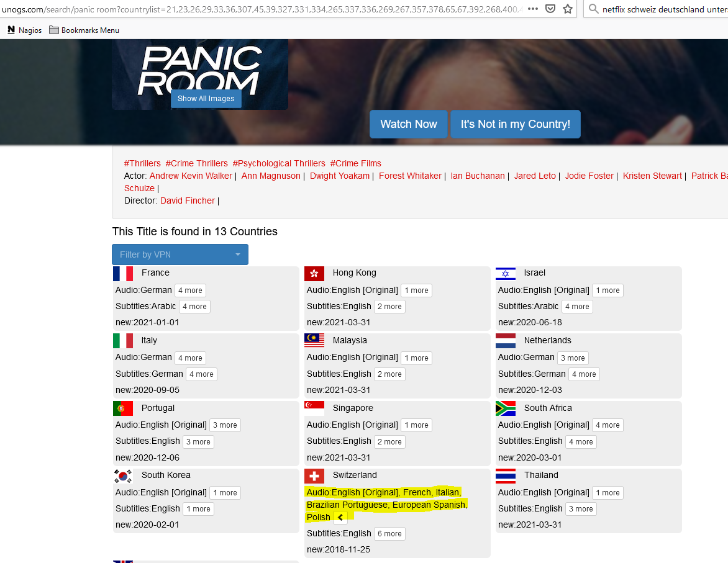
Task: Click the Malaysia flag icon
Action: 314,341
